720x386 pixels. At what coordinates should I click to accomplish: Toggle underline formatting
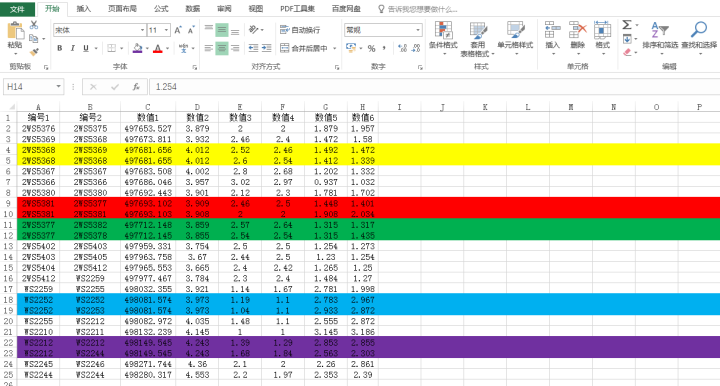point(86,48)
